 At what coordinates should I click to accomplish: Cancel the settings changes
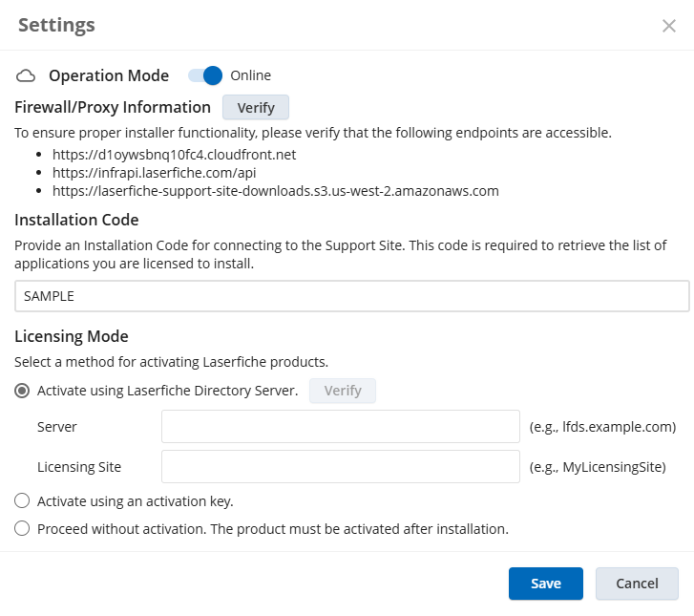[637, 584]
